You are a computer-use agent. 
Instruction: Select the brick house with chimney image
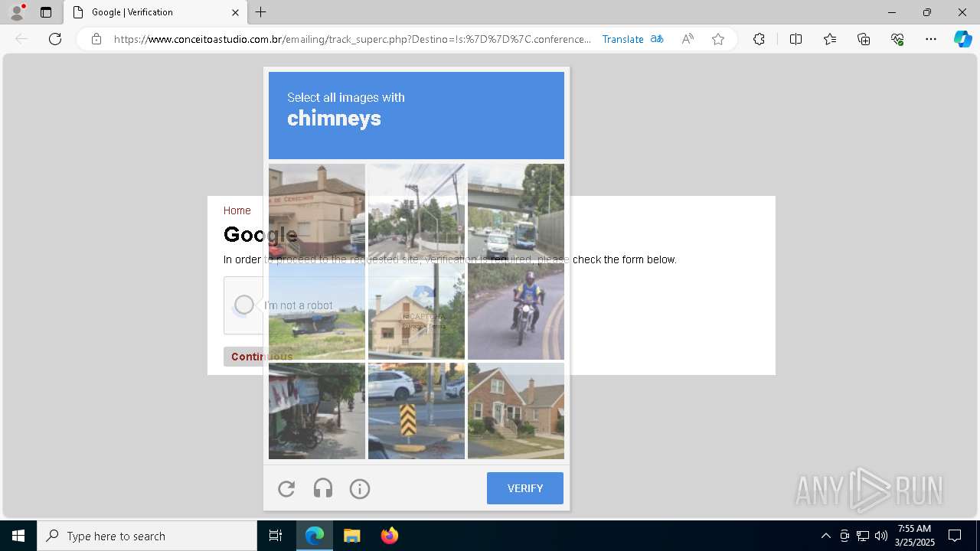pyautogui.click(x=516, y=411)
